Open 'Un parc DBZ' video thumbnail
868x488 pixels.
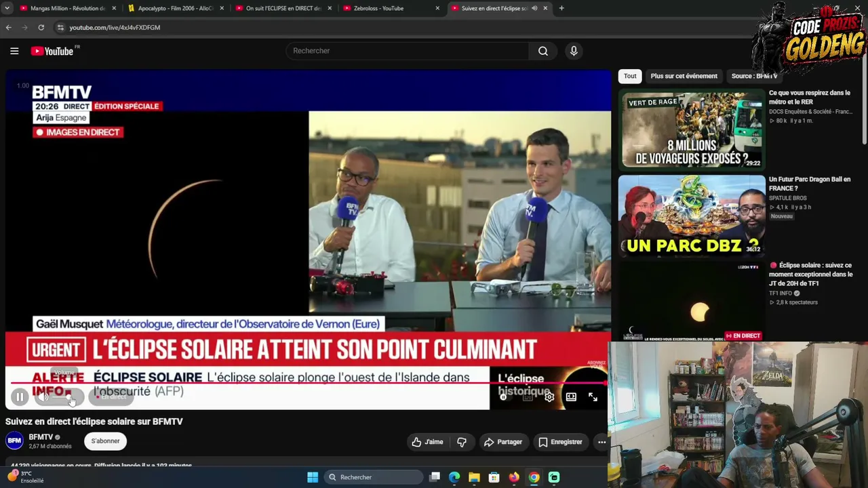point(692,216)
